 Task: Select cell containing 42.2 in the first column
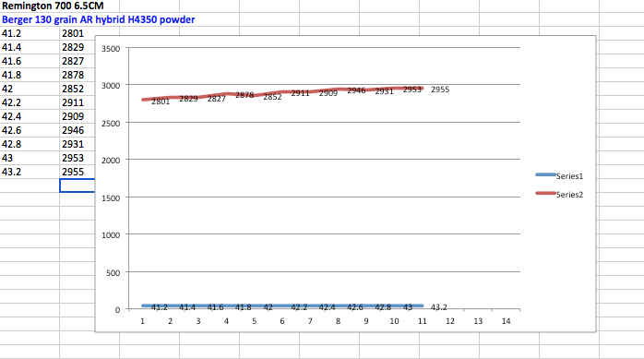click(x=30, y=102)
